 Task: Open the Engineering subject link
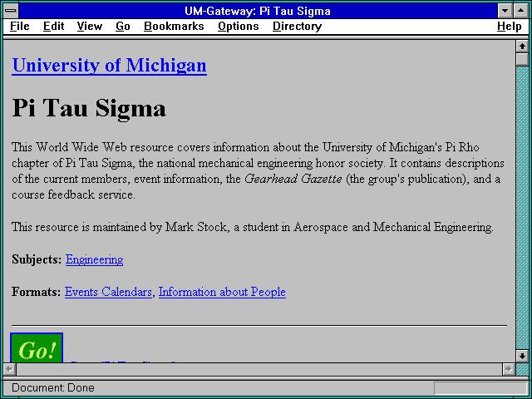click(94, 259)
